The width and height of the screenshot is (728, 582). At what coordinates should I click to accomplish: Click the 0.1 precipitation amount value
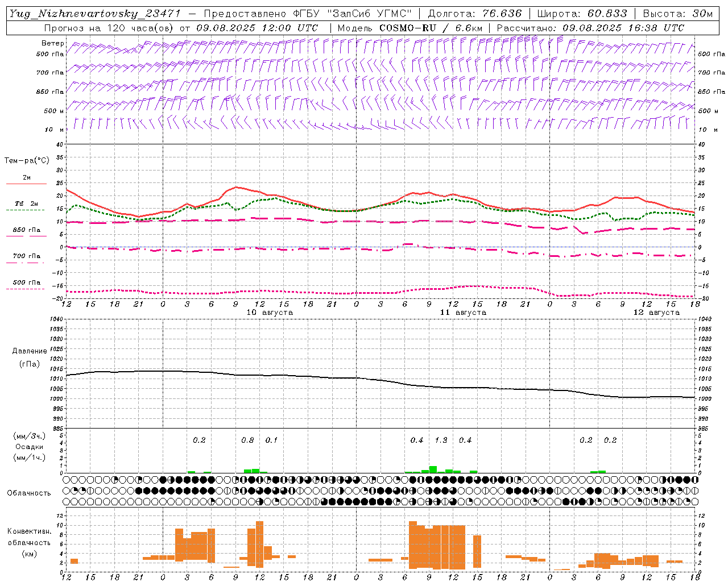[x=271, y=440]
